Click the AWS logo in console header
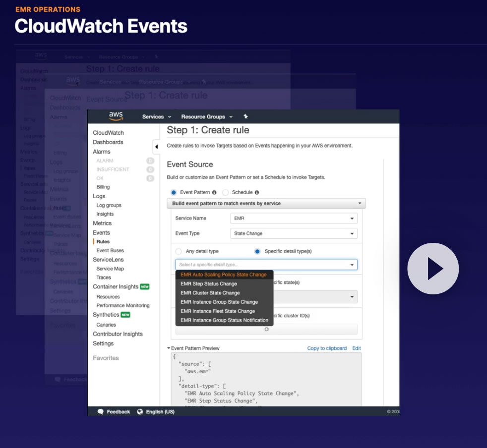Image resolution: width=487 pixels, height=448 pixels. [116, 116]
